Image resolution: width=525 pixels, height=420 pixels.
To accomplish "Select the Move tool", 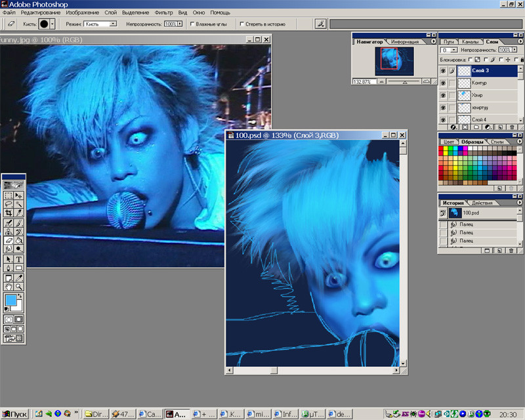I will [19, 196].
